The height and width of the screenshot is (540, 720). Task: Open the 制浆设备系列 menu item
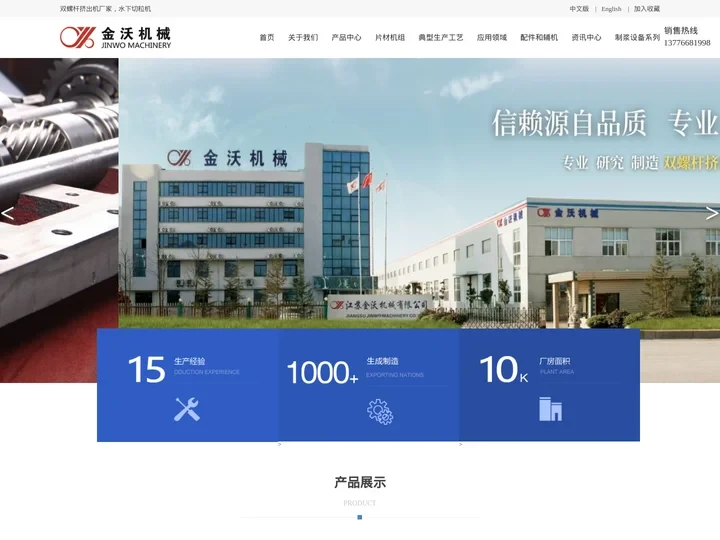coord(637,38)
